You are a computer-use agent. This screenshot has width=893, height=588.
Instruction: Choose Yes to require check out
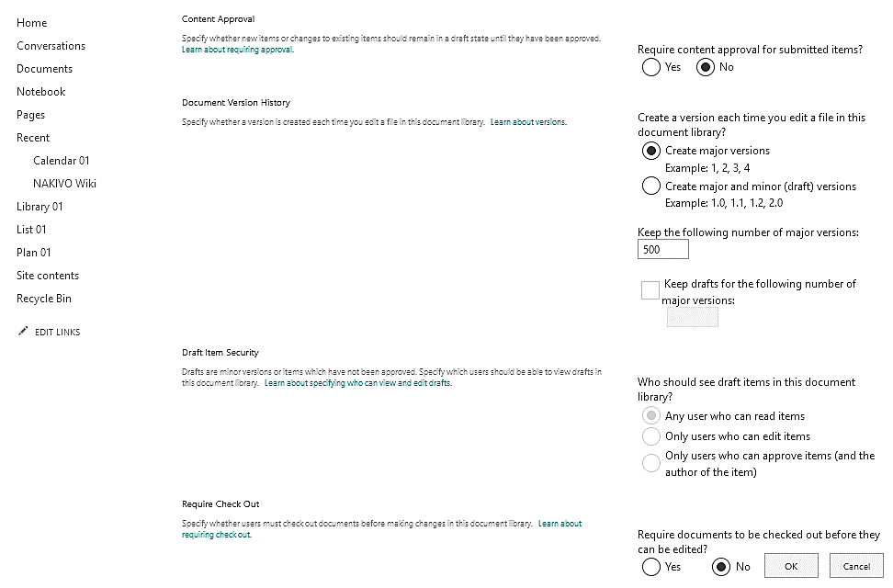[650, 565]
